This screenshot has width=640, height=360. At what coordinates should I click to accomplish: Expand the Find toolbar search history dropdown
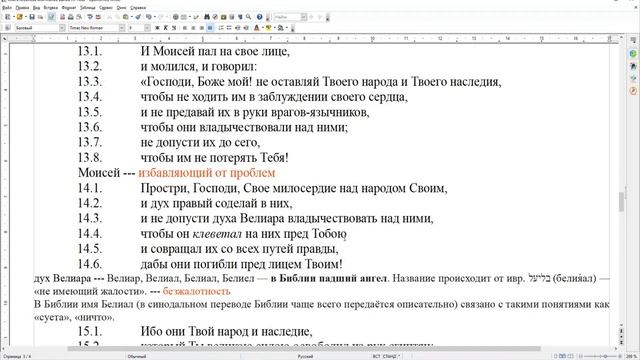pos(304,17)
